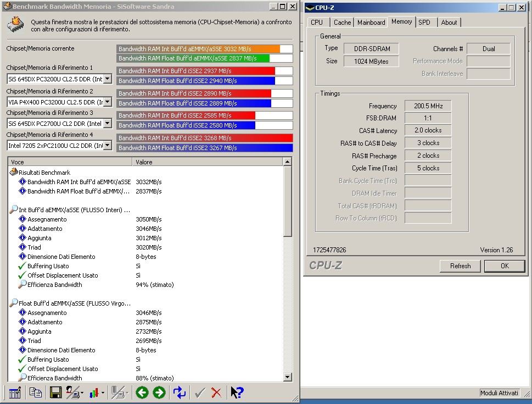
Task: Click the burning memory chip icon in Sandra header
Action: coord(15,25)
